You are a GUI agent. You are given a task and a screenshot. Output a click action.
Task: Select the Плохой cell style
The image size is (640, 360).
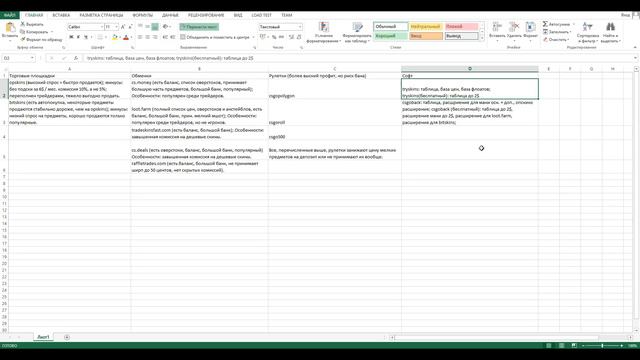[x=461, y=27]
